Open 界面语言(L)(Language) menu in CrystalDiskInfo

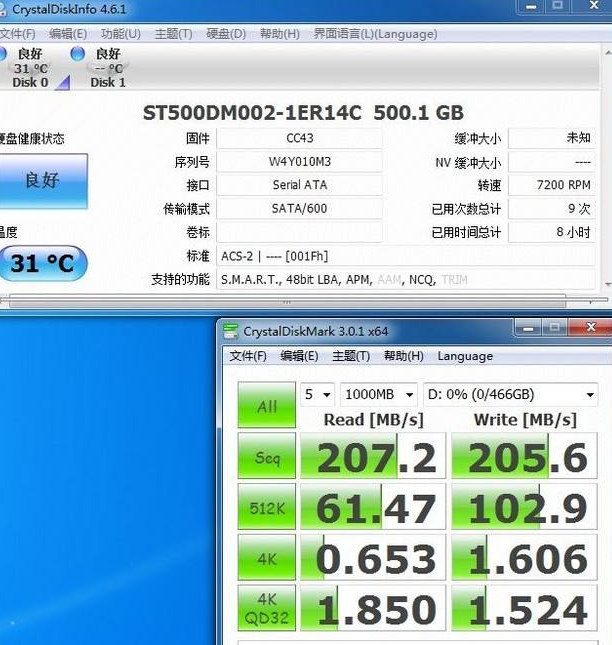click(375, 34)
